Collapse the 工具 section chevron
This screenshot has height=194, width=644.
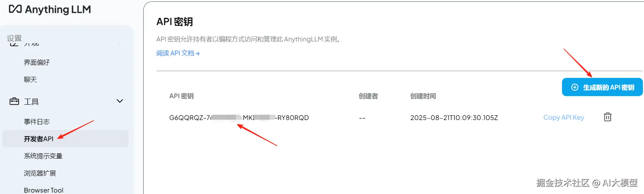point(120,101)
